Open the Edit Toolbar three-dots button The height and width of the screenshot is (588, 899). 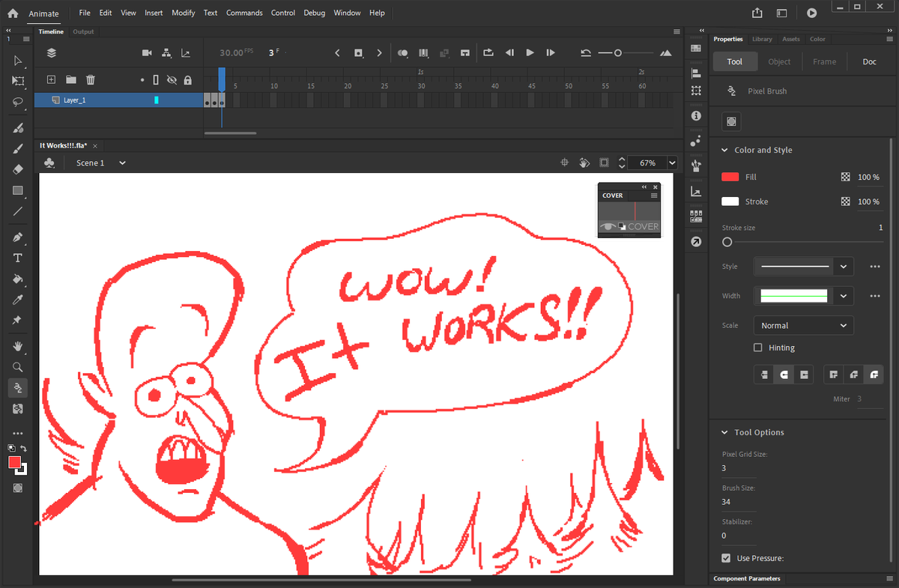(18, 434)
